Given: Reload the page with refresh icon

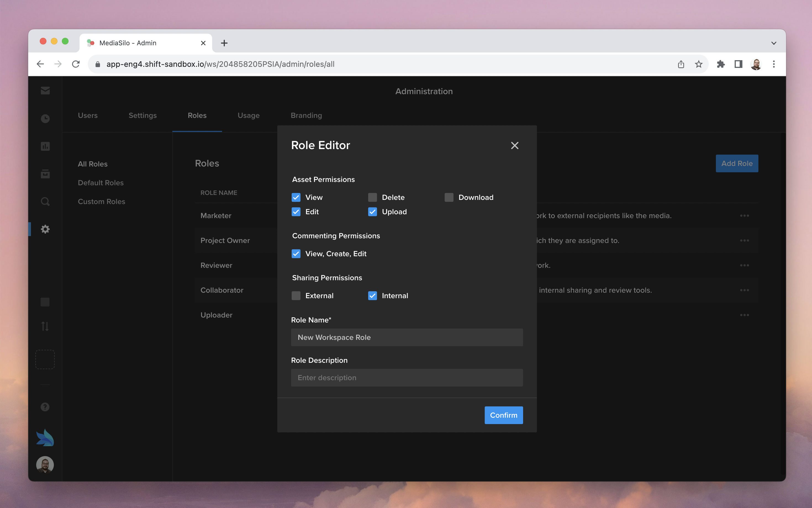Looking at the screenshot, I should click(76, 64).
